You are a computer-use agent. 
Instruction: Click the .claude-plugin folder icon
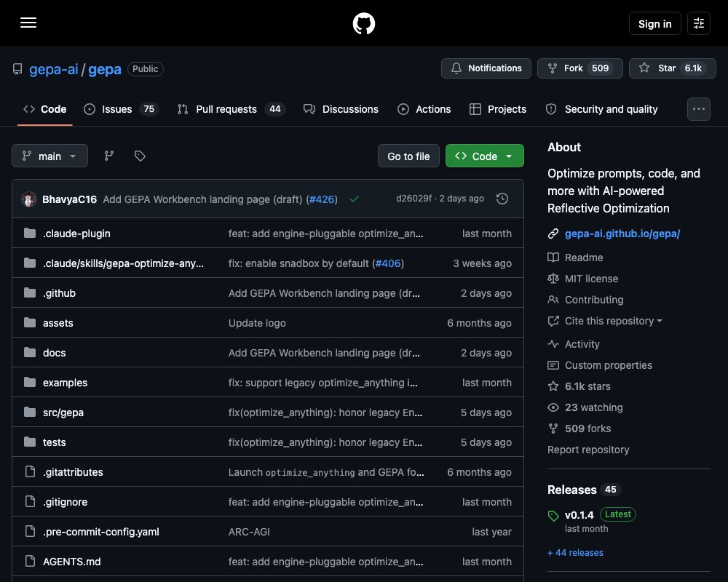coord(30,233)
